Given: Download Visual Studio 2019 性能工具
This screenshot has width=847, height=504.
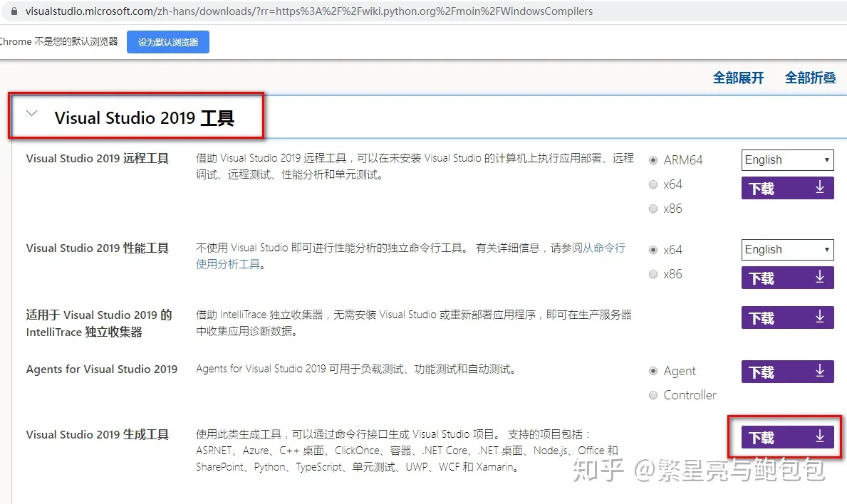Looking at the screenshot, I should pos(787,278).
